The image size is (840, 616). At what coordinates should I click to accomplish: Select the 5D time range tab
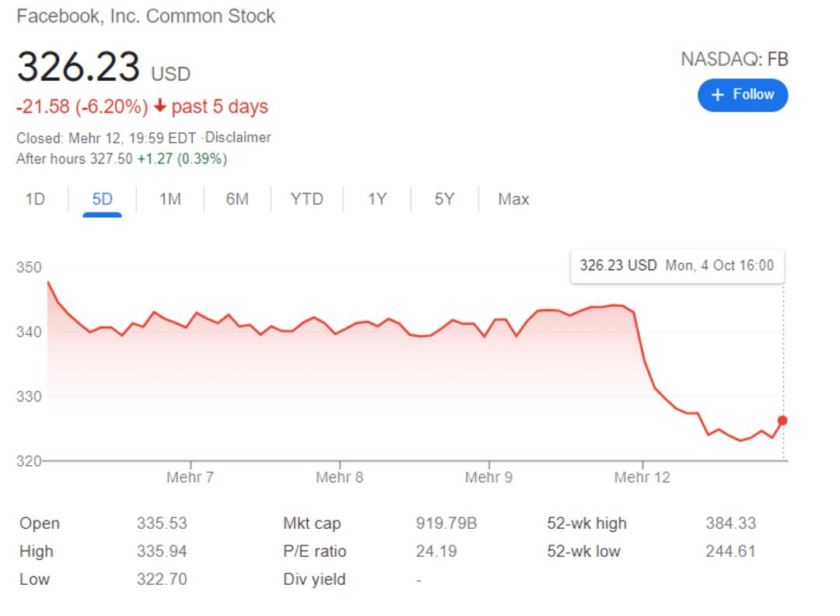click(103, 199)
